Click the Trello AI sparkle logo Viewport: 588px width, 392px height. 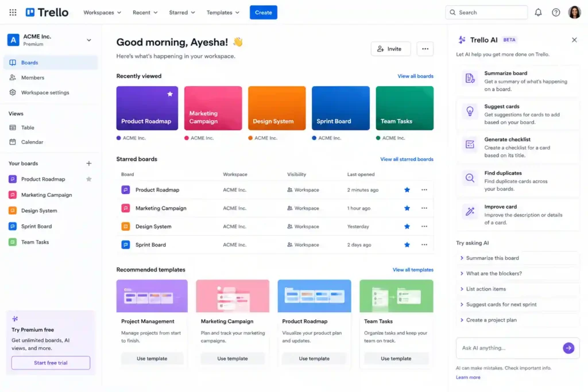(462, 40)
